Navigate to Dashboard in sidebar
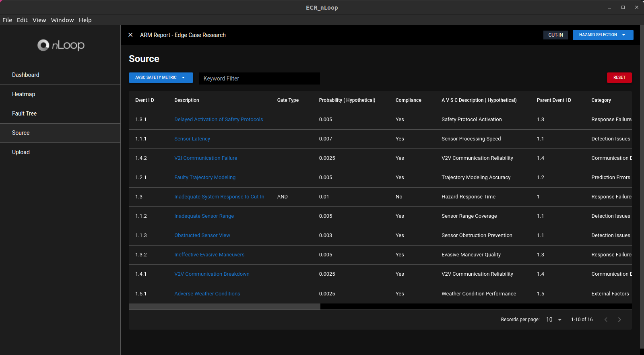This screenshot has height=355, width=644. pos(60,75)
